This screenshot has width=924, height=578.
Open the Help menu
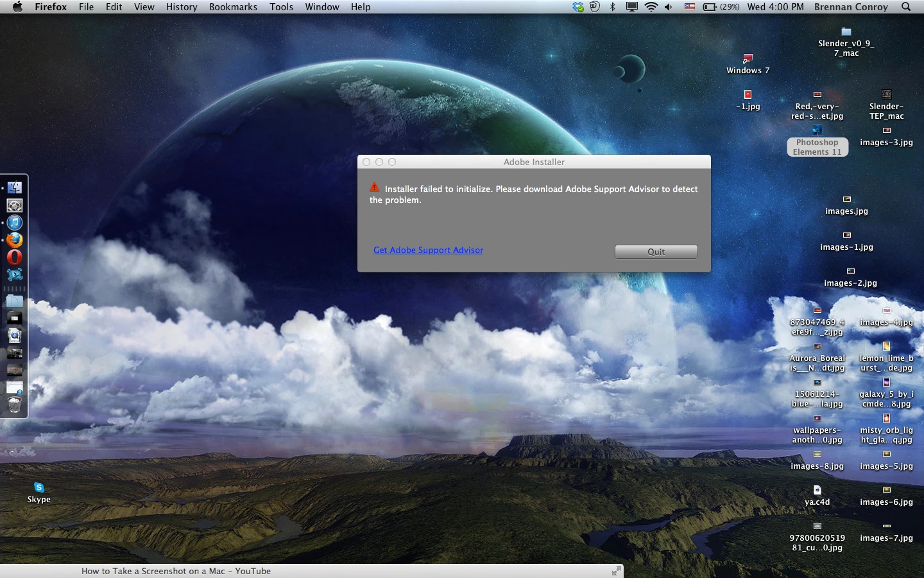pyautogui.click(x=361, y=7)
